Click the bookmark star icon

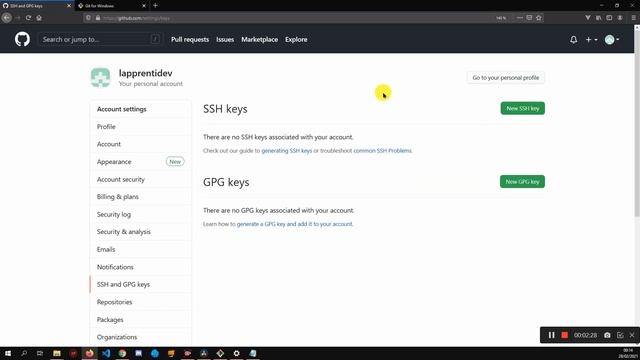539,18
